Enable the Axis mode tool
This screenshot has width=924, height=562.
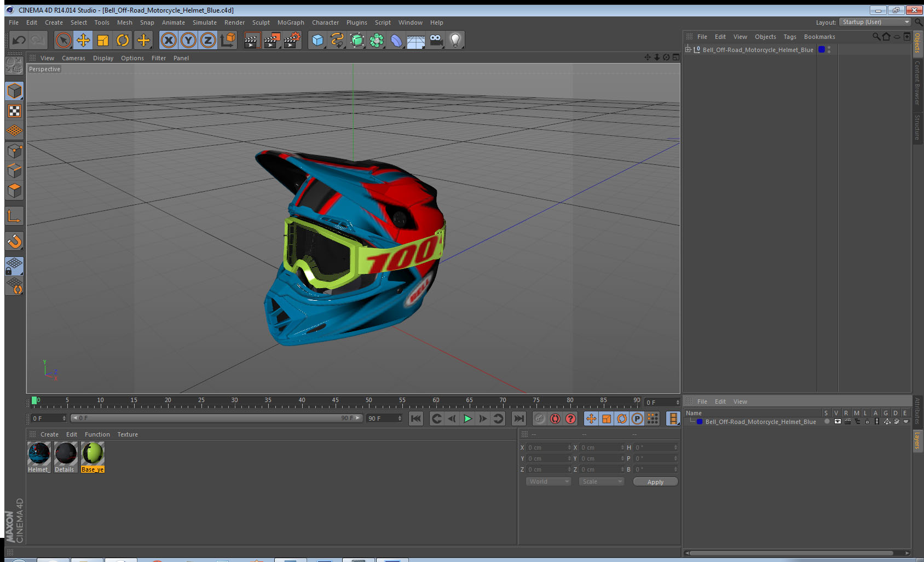14,216
